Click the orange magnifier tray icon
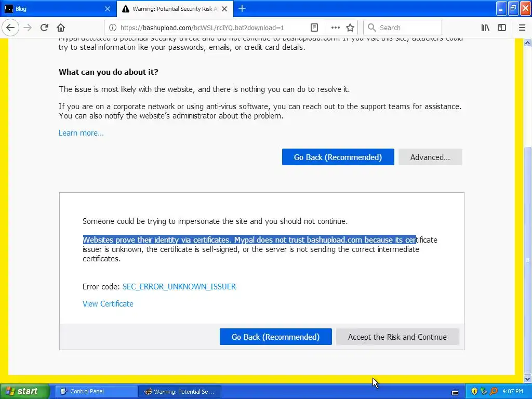This screenshot has height=399, width=532. click(494, 392)
